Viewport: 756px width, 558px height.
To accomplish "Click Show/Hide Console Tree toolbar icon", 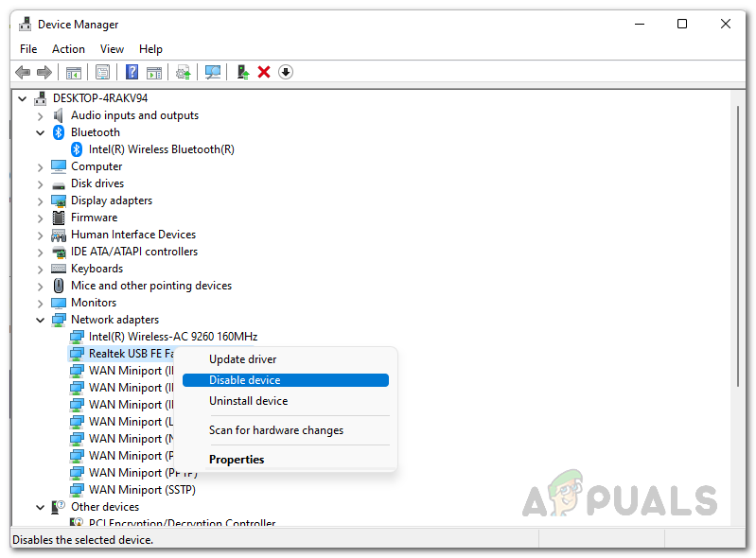I will click(x=73, y=72).
